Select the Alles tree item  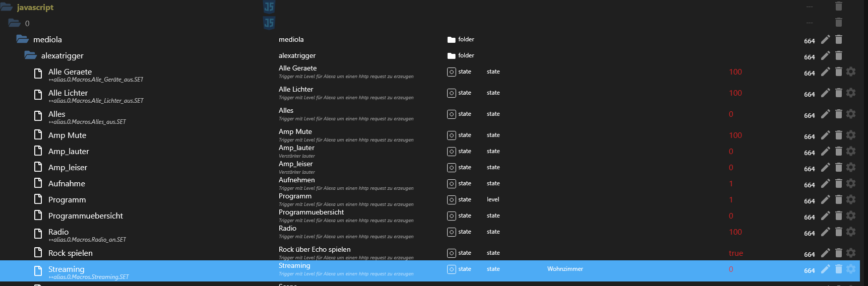coord(57,114)
